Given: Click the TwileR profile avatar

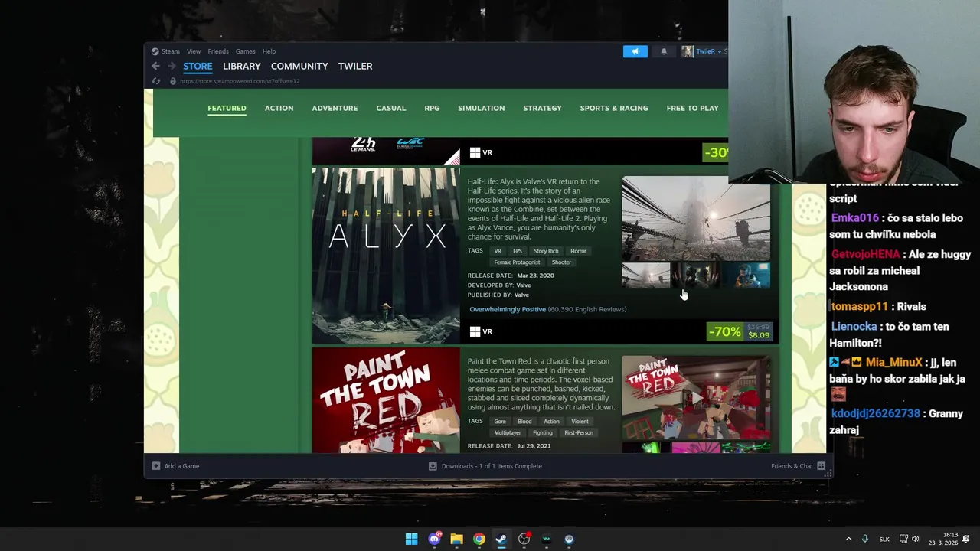Looking at the screenshot, I should (688, 51).
